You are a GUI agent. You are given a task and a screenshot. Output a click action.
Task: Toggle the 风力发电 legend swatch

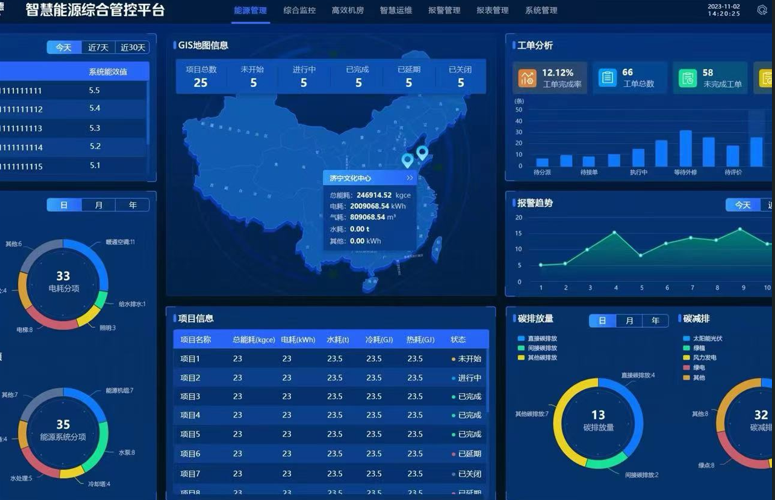[686, 357]
